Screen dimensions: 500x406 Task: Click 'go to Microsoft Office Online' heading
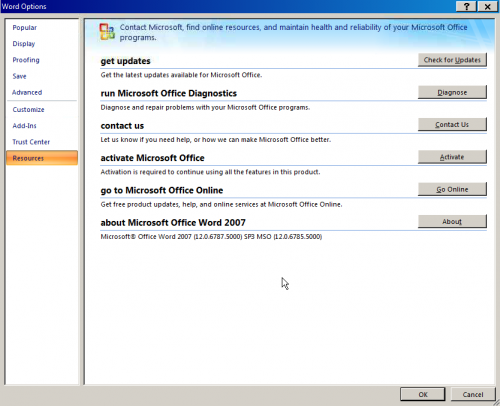coord(162,190)
